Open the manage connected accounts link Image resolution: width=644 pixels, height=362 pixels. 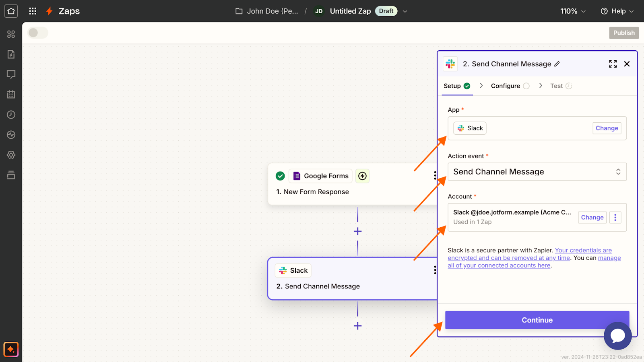tap(535, 261)
